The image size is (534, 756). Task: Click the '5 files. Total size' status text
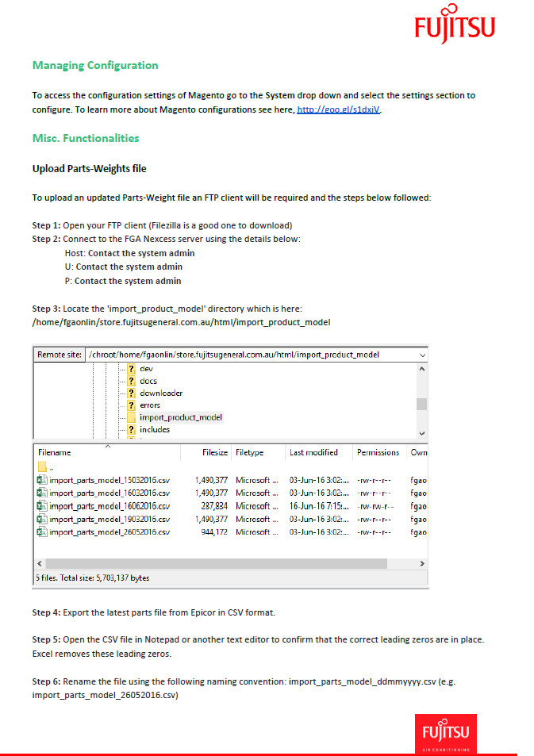pyautogui.click(x=93, y=578)
